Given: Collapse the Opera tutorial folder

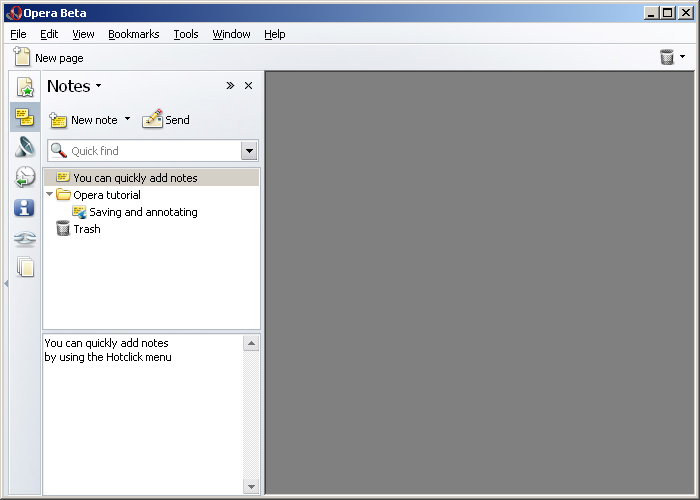Looking at the screenshot, I should (x=50, y=195).
